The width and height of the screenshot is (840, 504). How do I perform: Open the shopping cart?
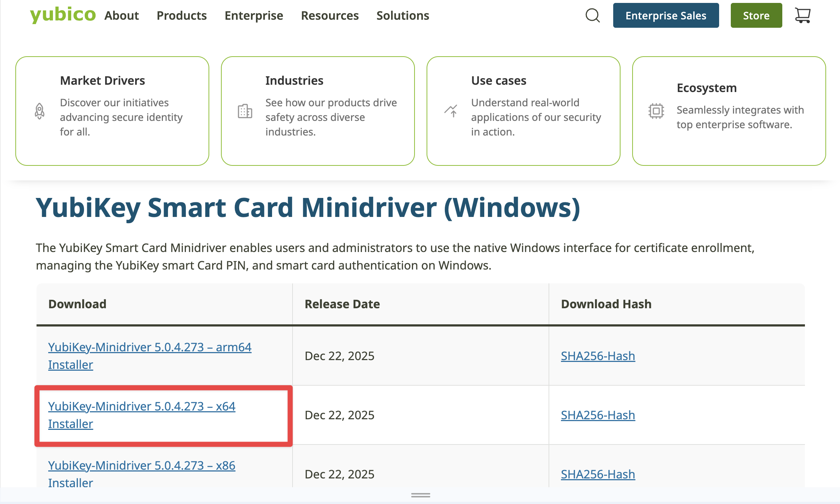[x=803, y=15]
